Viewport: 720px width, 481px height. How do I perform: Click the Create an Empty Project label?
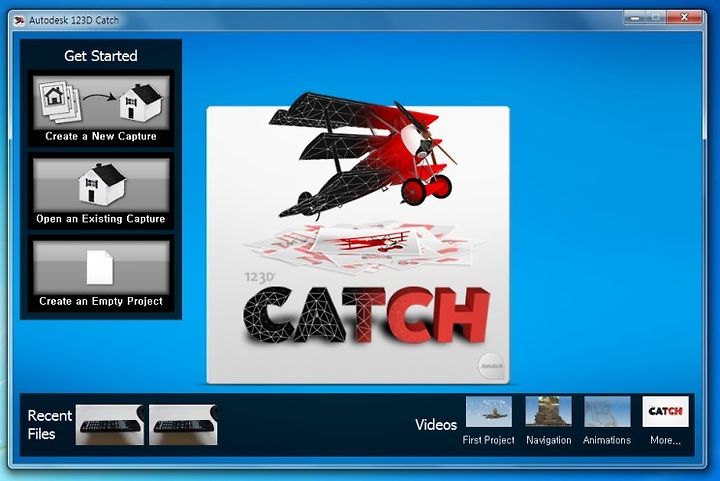tap(101, 302)
